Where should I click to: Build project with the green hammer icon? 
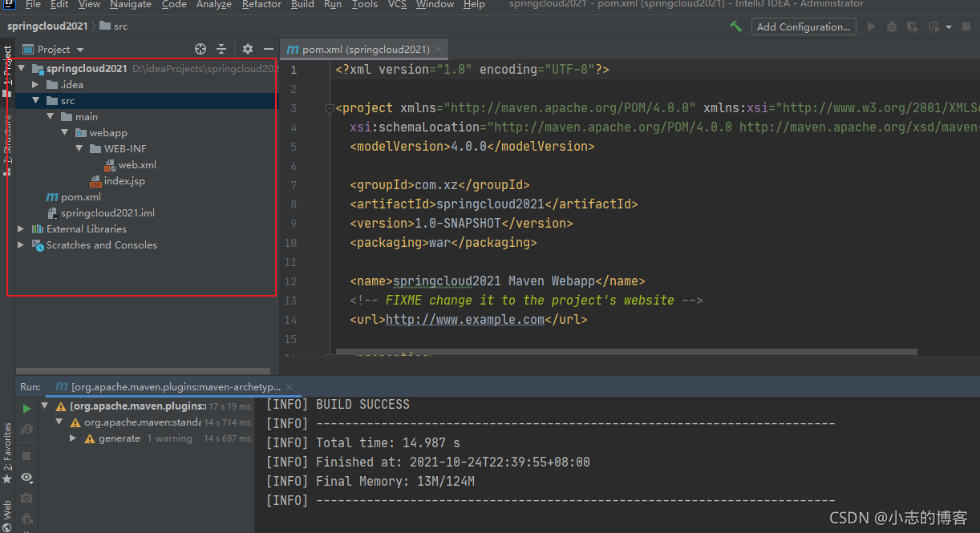(735, 26)
